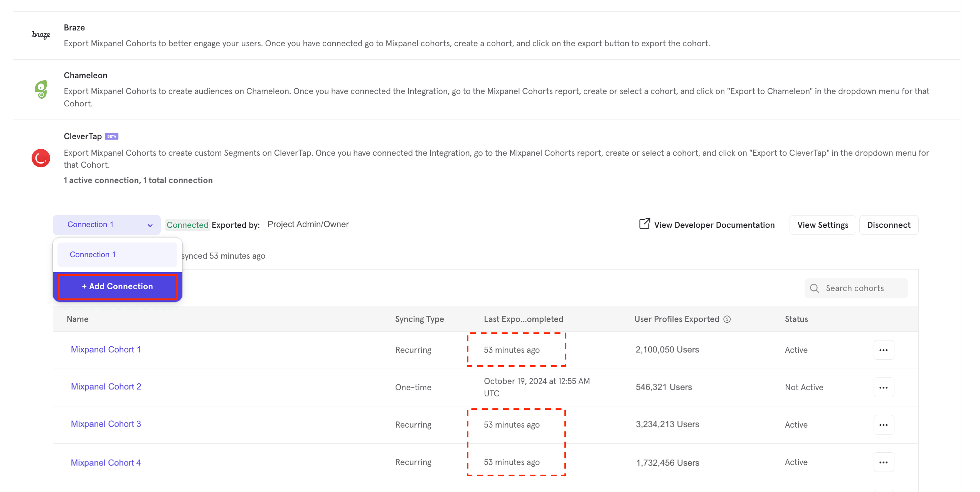This screenshot has height=492, width=980.
Task: Open the Mixpanel Cohort 3 link
Action: (106, 424)
